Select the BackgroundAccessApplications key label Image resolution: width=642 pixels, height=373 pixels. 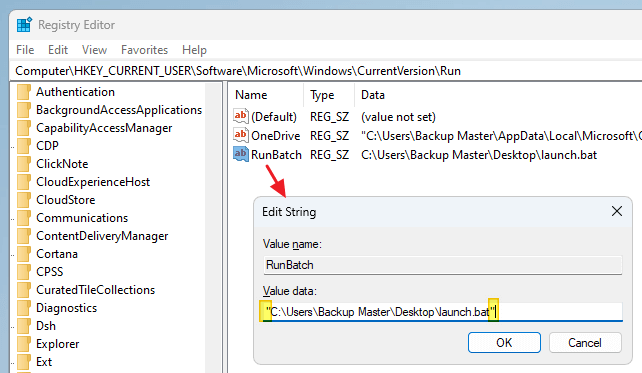coord(119,110)
